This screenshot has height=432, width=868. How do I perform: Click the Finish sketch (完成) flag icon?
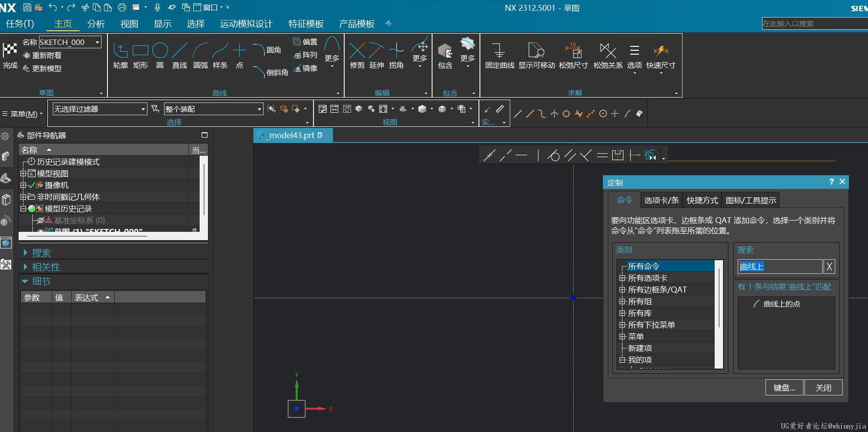tap(10, 50)
